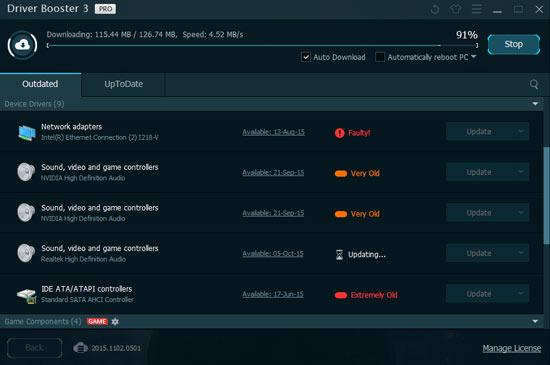Click the red Extremely Old indicator
The image size is (550, 365).
coord(341,295)
